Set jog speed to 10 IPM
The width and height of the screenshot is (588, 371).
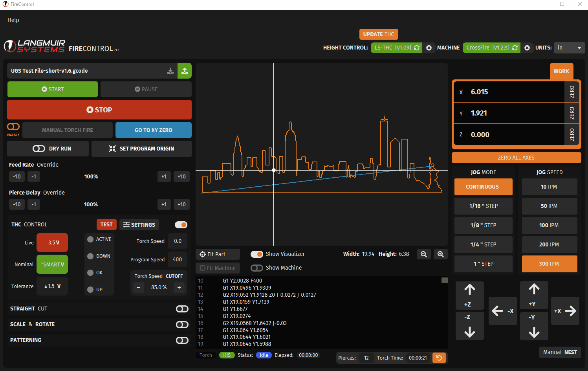(x=550, y=187)
